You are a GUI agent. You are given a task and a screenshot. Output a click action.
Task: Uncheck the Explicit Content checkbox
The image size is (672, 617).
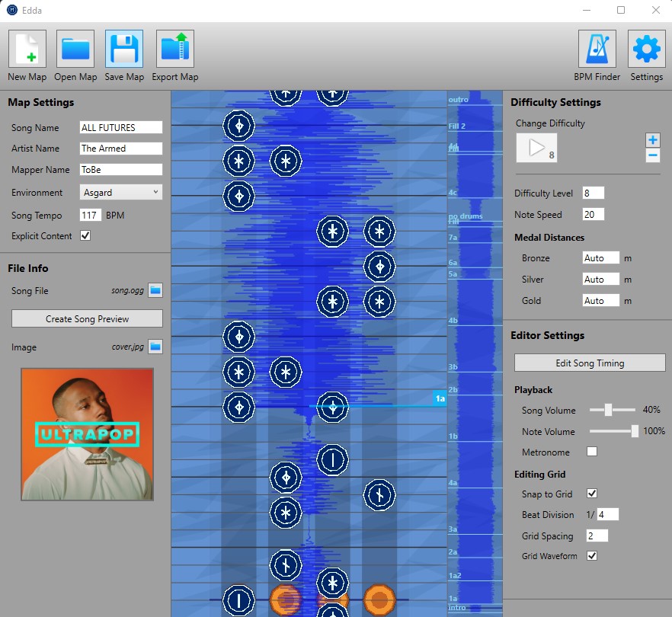[x=85, y=235]
